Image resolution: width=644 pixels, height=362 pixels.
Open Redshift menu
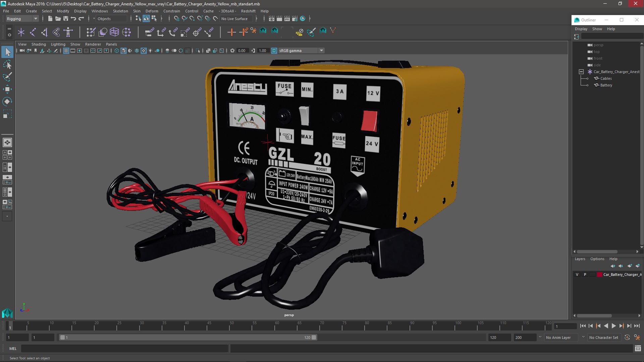248,11
